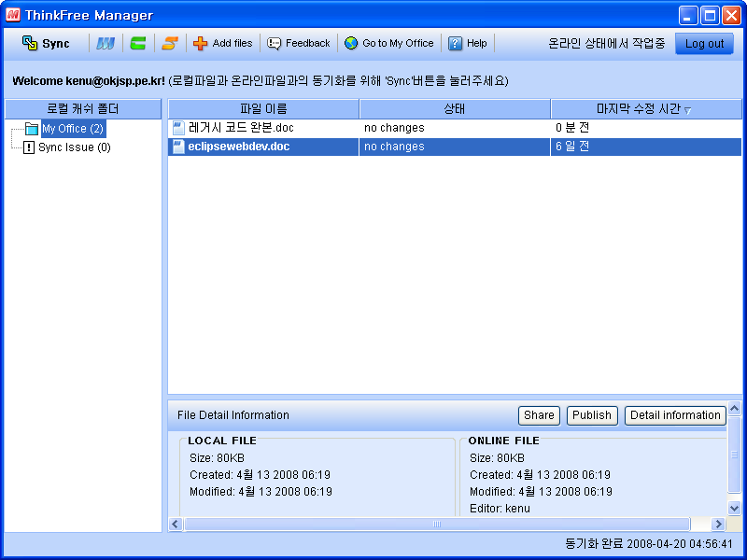747x560 pixels.
Task: Open the blue Write document icon
Action: click(106, 43)
